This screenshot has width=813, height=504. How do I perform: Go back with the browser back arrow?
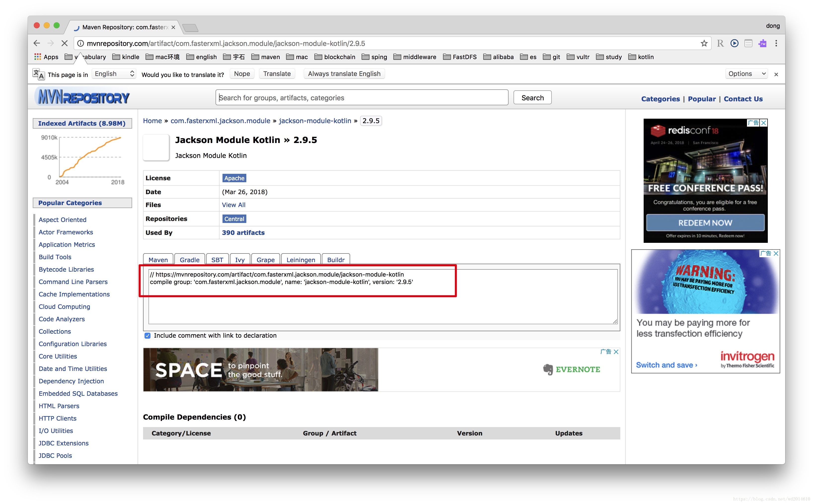[37, 43]
